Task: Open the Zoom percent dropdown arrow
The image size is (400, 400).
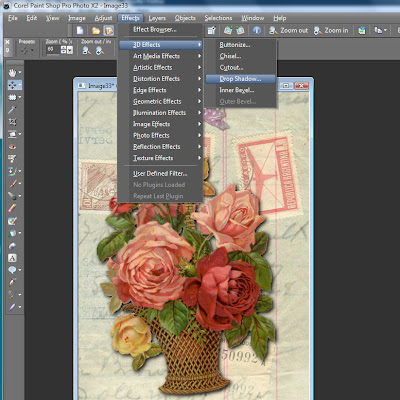Action: 70,50
